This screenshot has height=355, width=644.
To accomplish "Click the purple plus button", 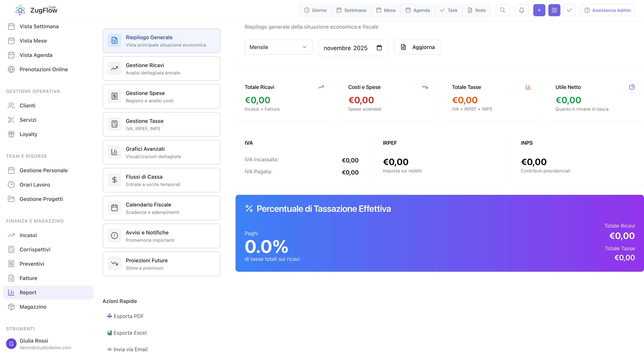I will coord(539,10).
